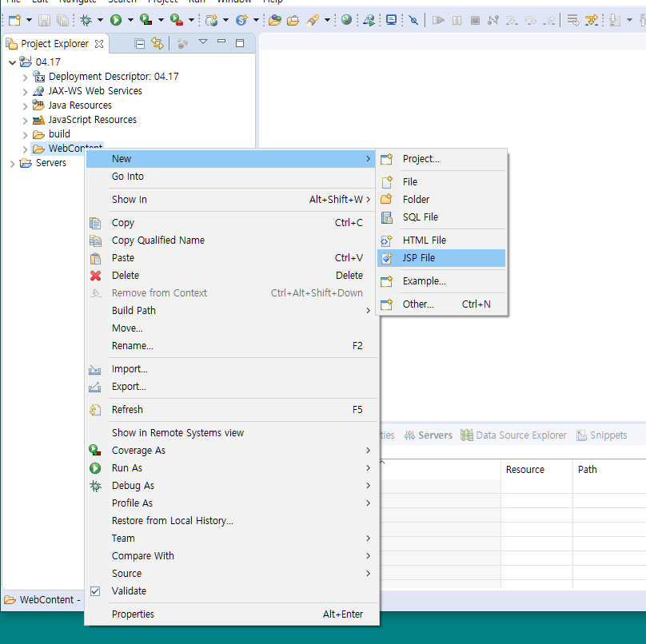Click the Resume debug icon

pos(438,20)
